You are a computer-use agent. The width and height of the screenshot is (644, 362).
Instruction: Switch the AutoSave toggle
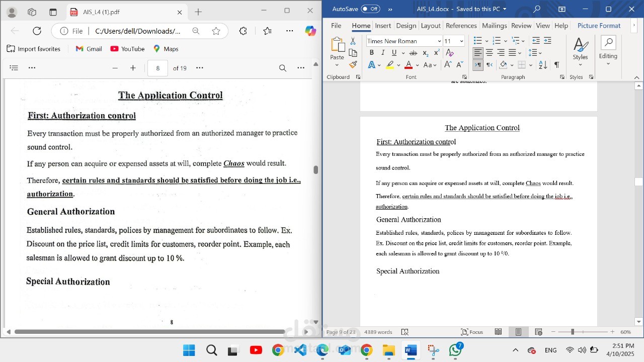click(370, 9)
